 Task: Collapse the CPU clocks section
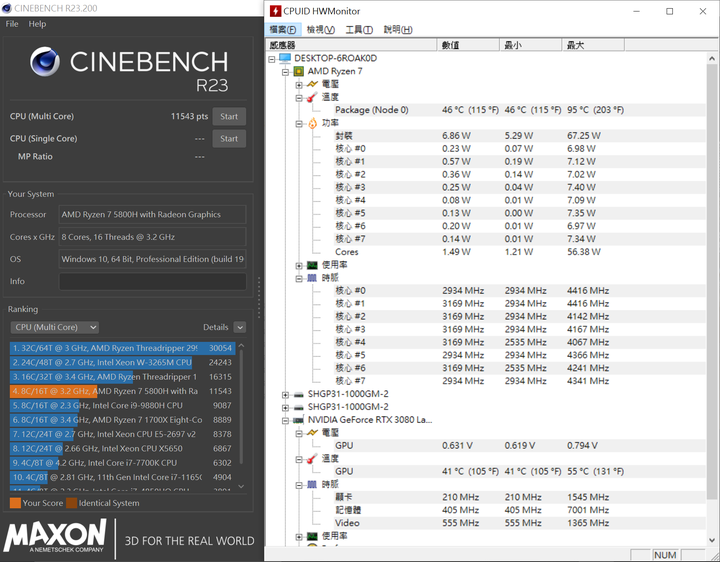299,278
